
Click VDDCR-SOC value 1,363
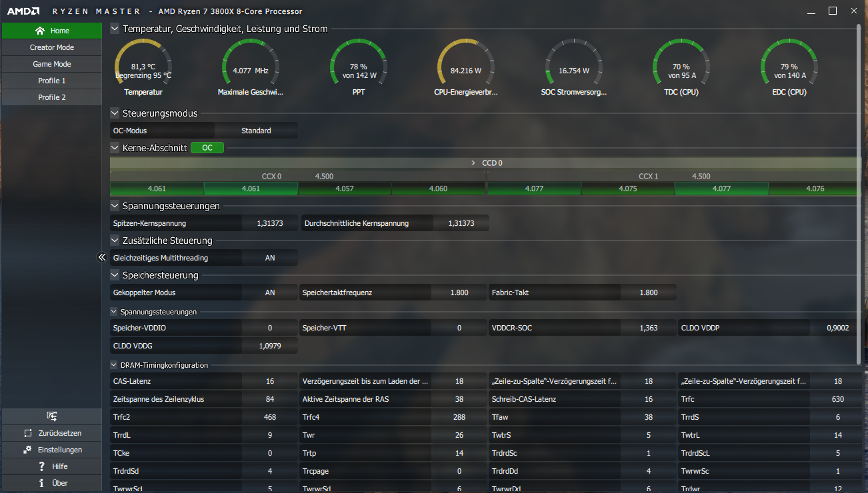(x=648, y=328)
